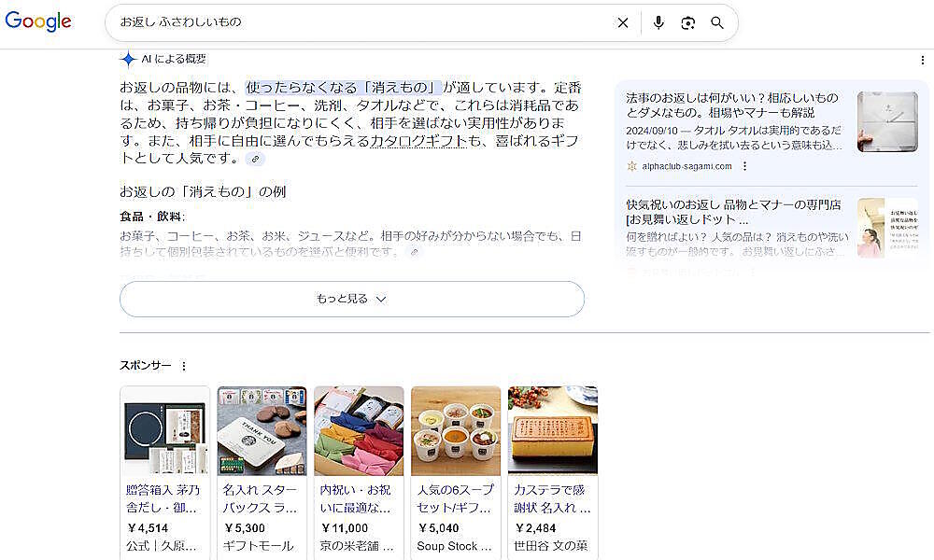Select Starbucks 名入れ gift product image

tap(262, 431)
